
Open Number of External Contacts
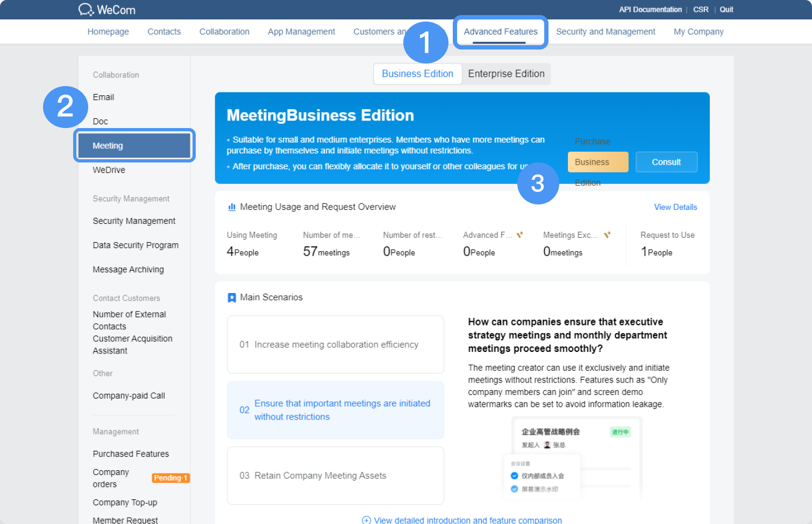pyautogui.click(x=129, y=320)
